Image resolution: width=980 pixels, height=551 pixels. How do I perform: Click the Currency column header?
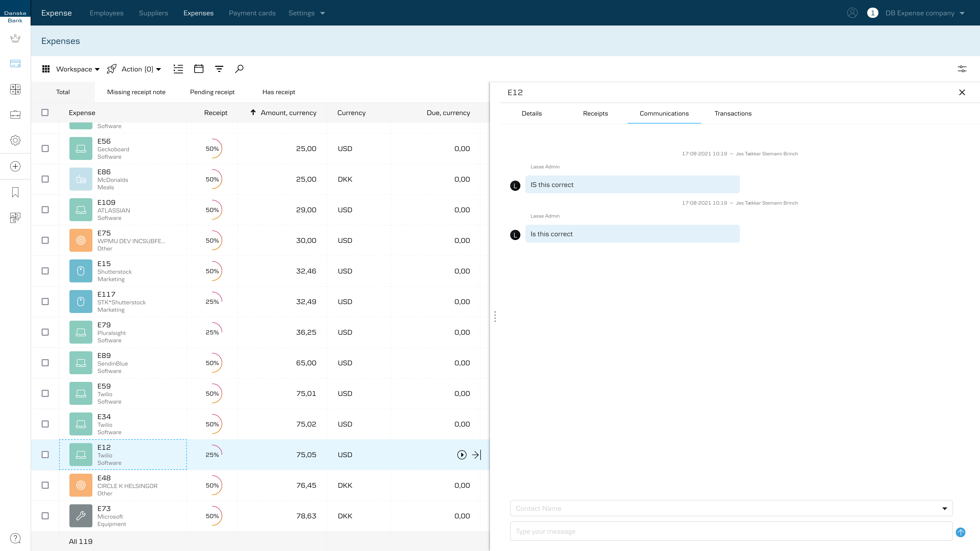tap(351, 112)
